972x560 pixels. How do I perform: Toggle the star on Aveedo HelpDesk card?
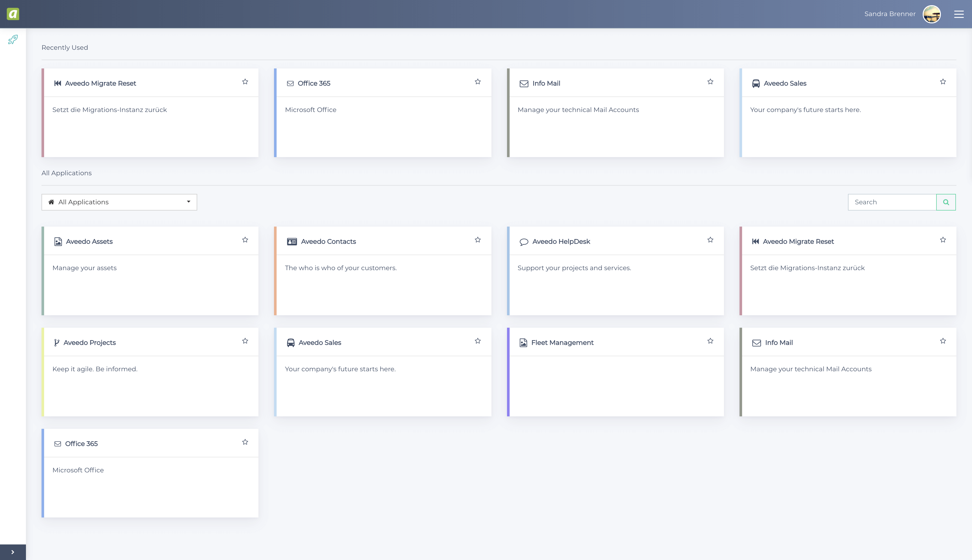click(x=710, y=240)
